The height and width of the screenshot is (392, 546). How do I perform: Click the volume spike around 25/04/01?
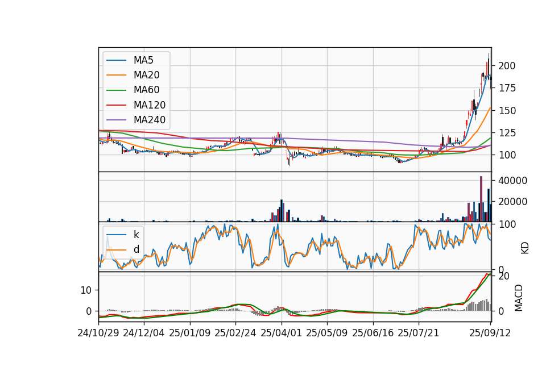tap(282, 211)
